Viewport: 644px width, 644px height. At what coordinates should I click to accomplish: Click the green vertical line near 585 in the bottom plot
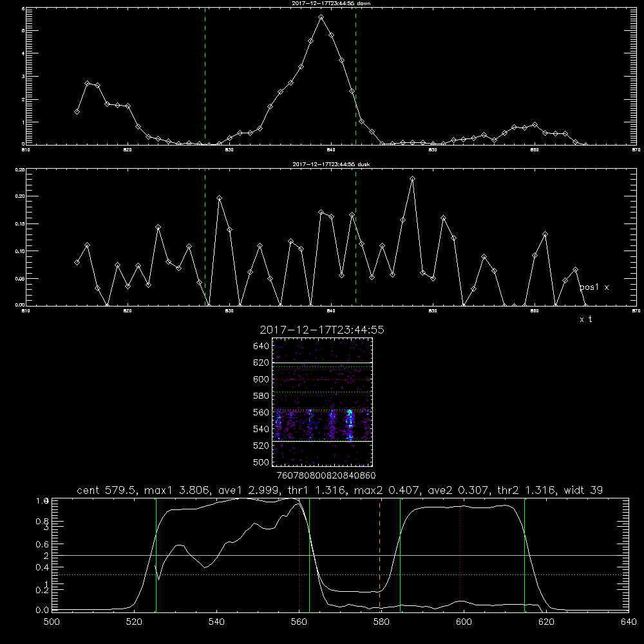pos(400,554)
